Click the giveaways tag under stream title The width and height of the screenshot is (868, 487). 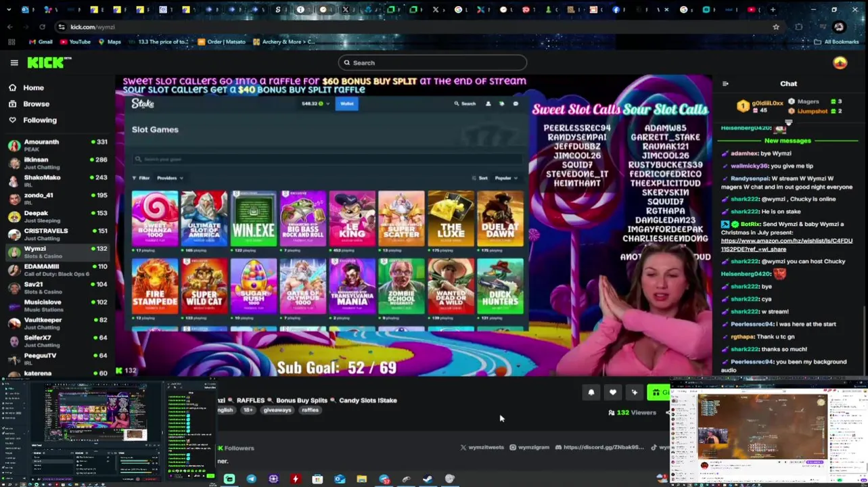coord(277,411)
